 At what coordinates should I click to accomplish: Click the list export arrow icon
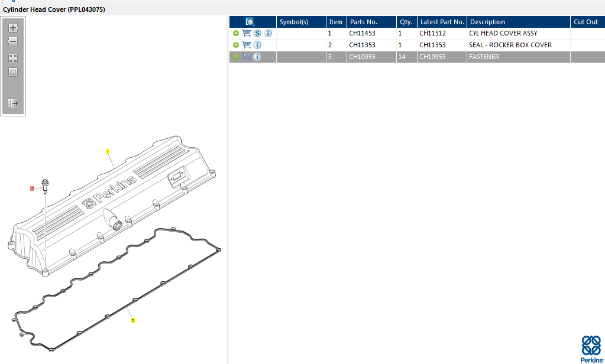[13, 103]
